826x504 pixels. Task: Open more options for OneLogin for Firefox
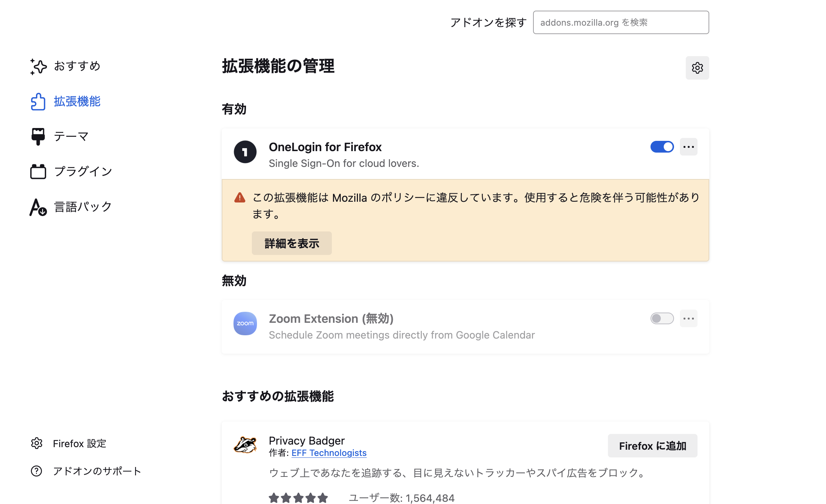pos(688,147)
